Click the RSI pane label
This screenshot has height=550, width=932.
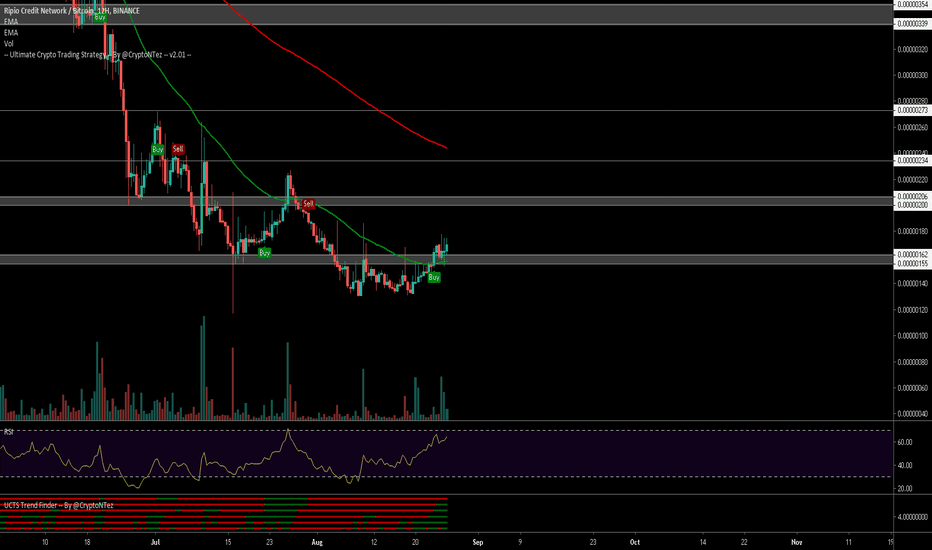click(x=8, y=432)
